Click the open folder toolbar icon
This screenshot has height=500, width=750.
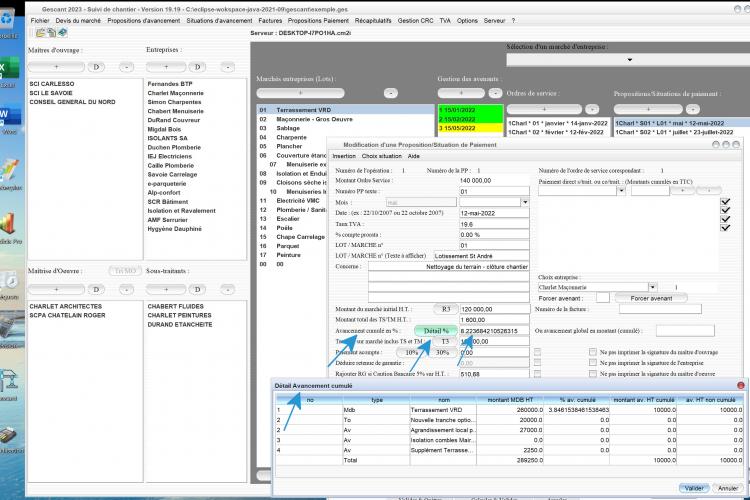coord(41,33)
